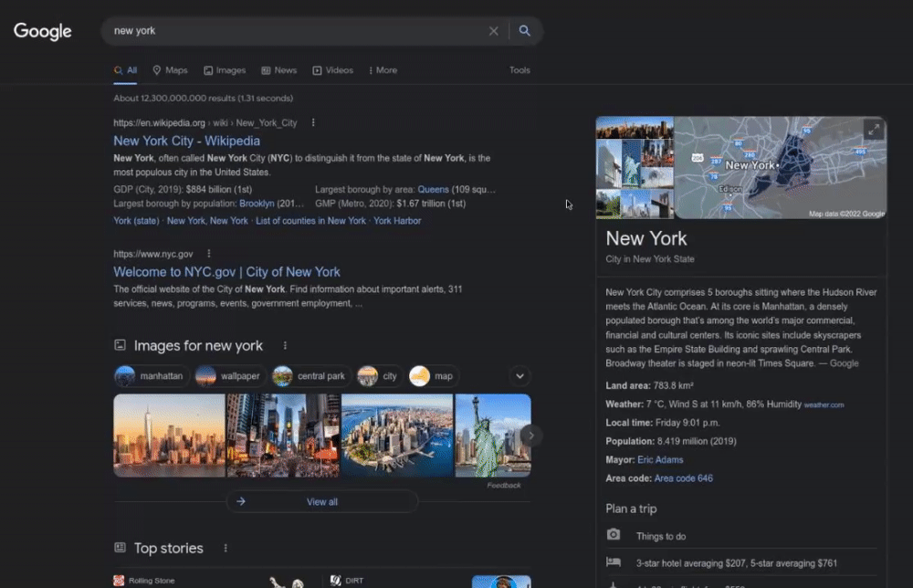Click the bed icon for hotel prices
The image size is (913, 588).
[x=614, y=562]
